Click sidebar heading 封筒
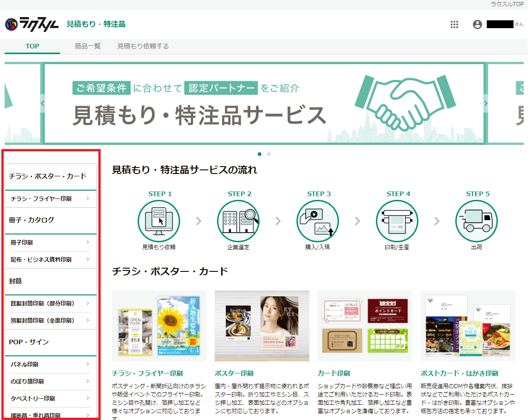This screenshot has width=532, height=420. [15, 281]
